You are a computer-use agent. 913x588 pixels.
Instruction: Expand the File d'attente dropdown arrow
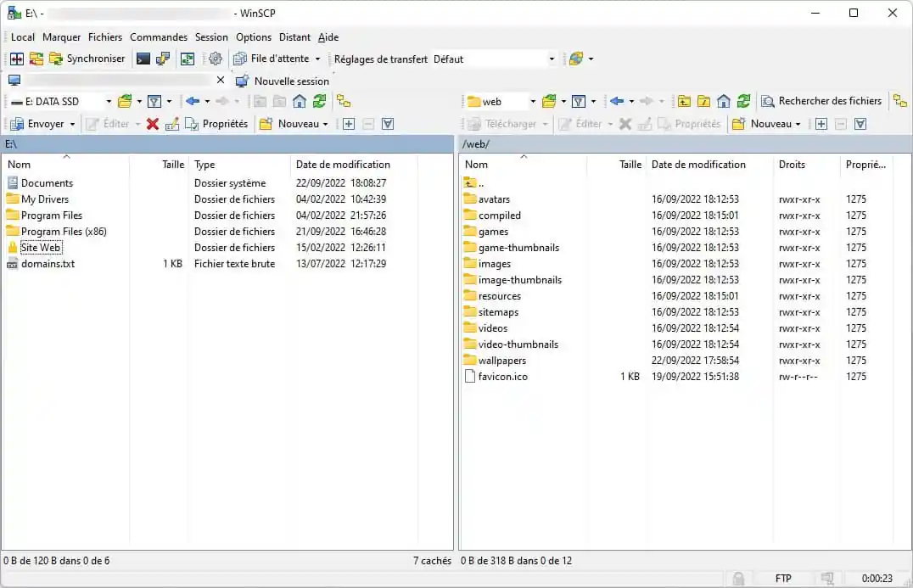[x=318, y=59]
